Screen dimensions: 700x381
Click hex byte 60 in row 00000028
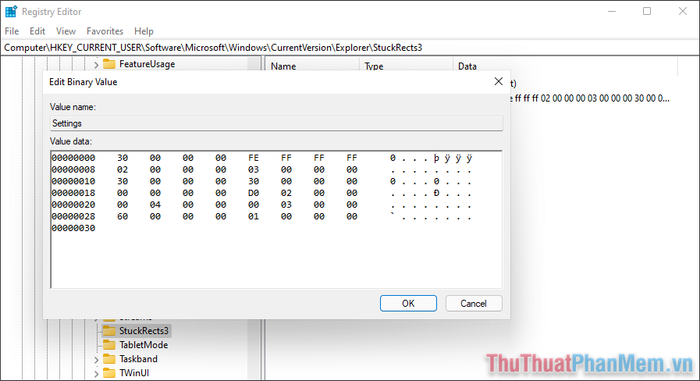122,216
